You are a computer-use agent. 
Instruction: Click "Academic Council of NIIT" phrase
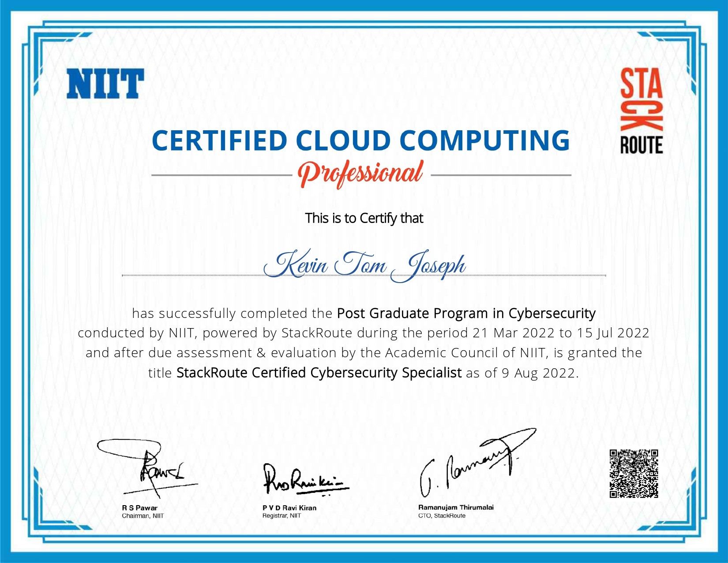coord(465,353)
